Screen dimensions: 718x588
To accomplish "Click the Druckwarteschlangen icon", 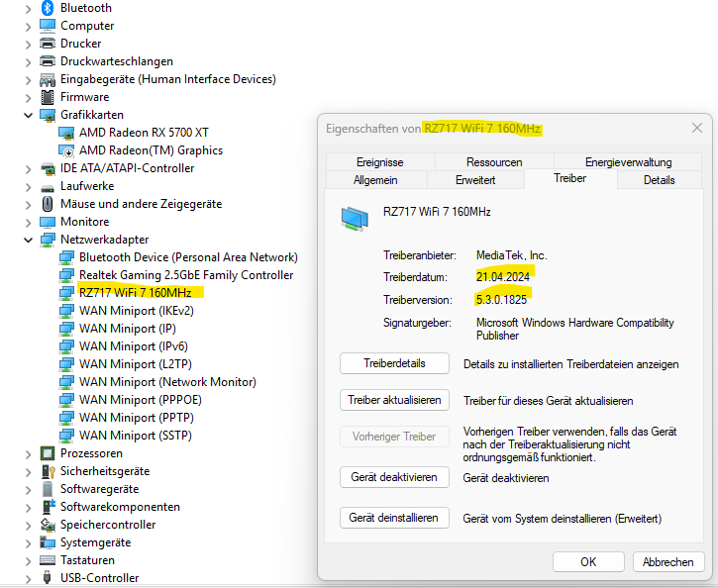I will (x=48, y=61).
